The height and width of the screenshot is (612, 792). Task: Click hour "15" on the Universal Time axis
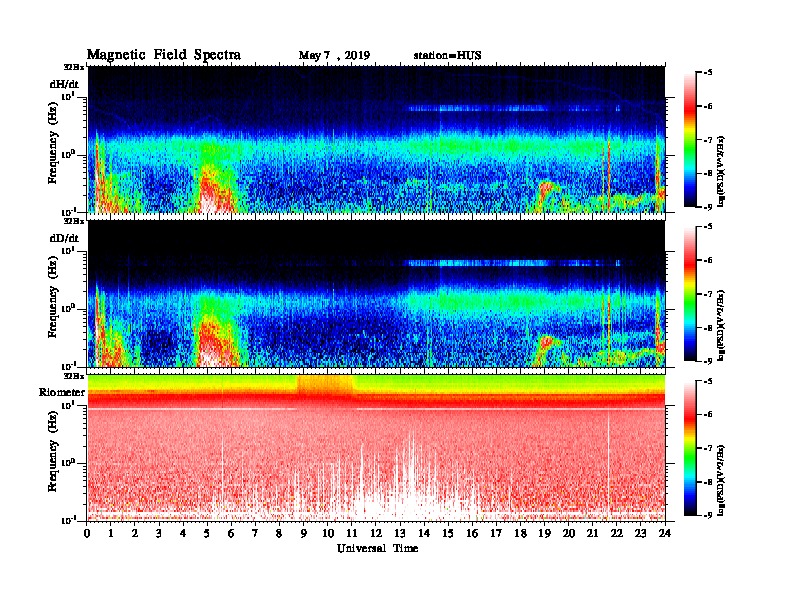click(x=448, y=533)
